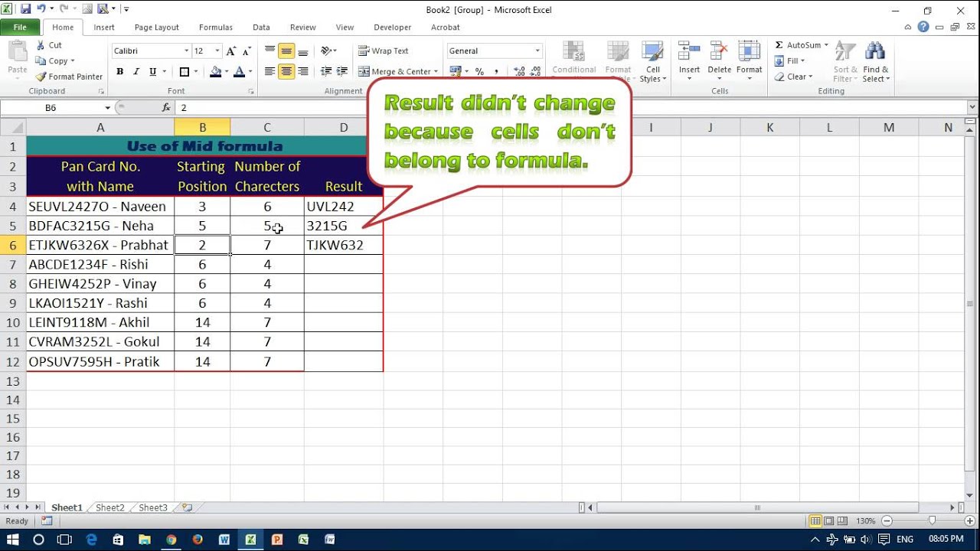Screen dimensions: 980x551
Task: Toggle underline formatting
Action: [153, 72]
